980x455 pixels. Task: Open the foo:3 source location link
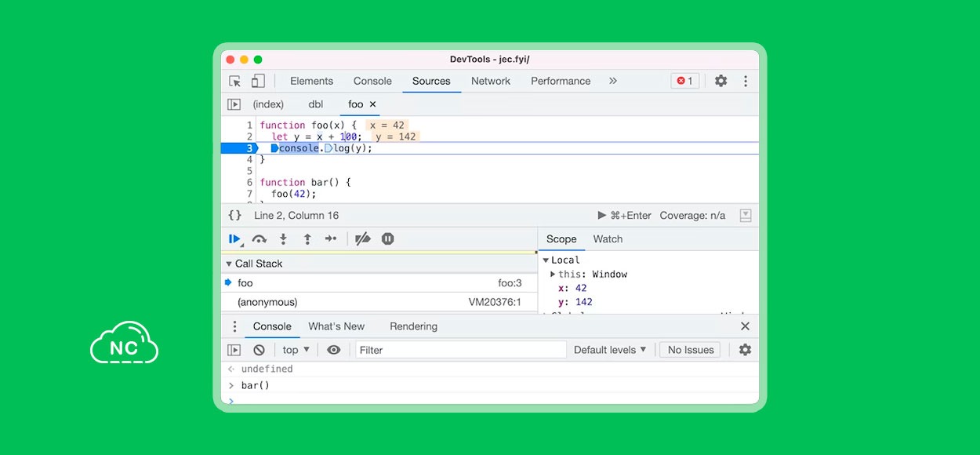click(x=510, y=283)
